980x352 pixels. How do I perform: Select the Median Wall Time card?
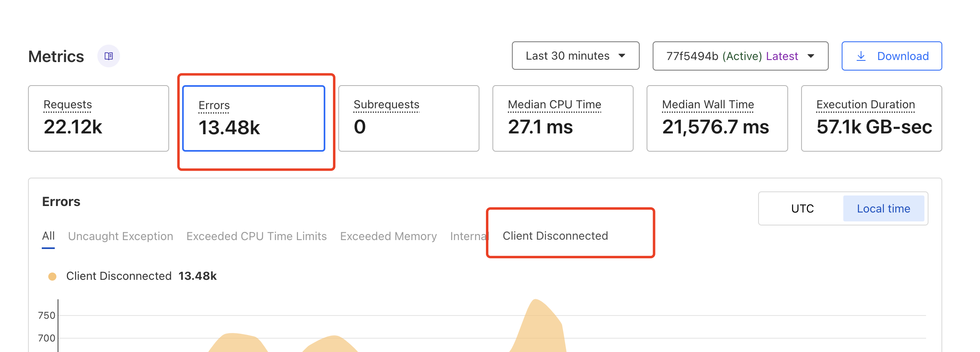click(x=717, y=118)
